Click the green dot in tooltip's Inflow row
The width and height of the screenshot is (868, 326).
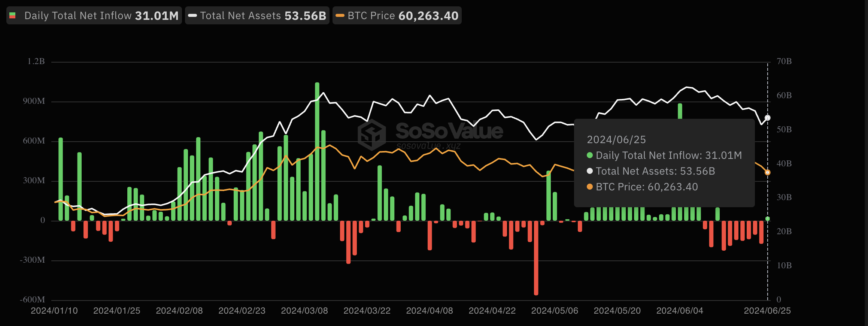tap(590, 155)
